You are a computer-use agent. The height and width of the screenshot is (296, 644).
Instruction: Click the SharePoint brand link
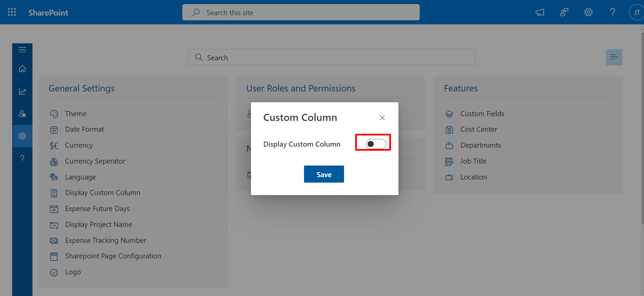[48, 13]
